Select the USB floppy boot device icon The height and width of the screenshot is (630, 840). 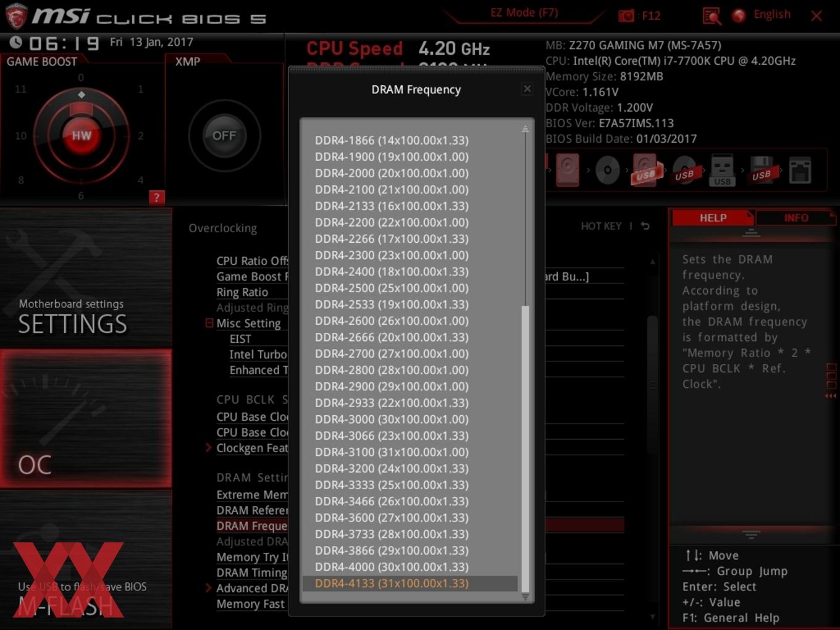click(x=762, y=170)
